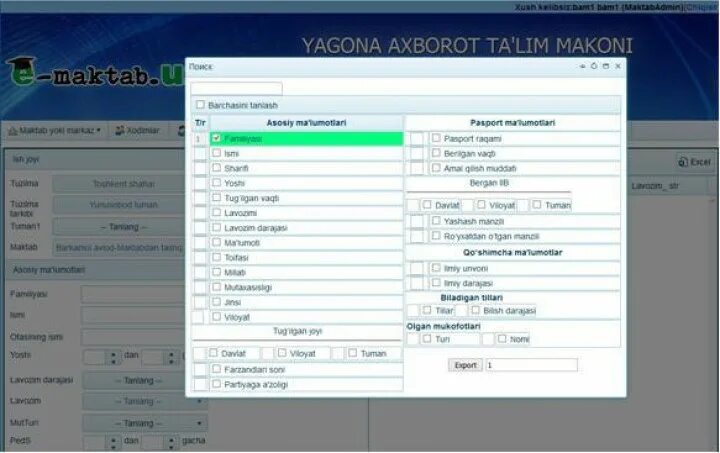This screenshot has height=453, width=720.
Task: Enable the Partiyaga a'zoligi checkbox
Action: [216, 384]
